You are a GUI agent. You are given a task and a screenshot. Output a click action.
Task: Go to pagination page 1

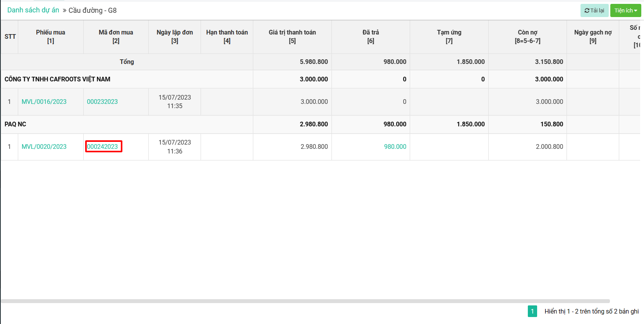(x=532, y=311)
